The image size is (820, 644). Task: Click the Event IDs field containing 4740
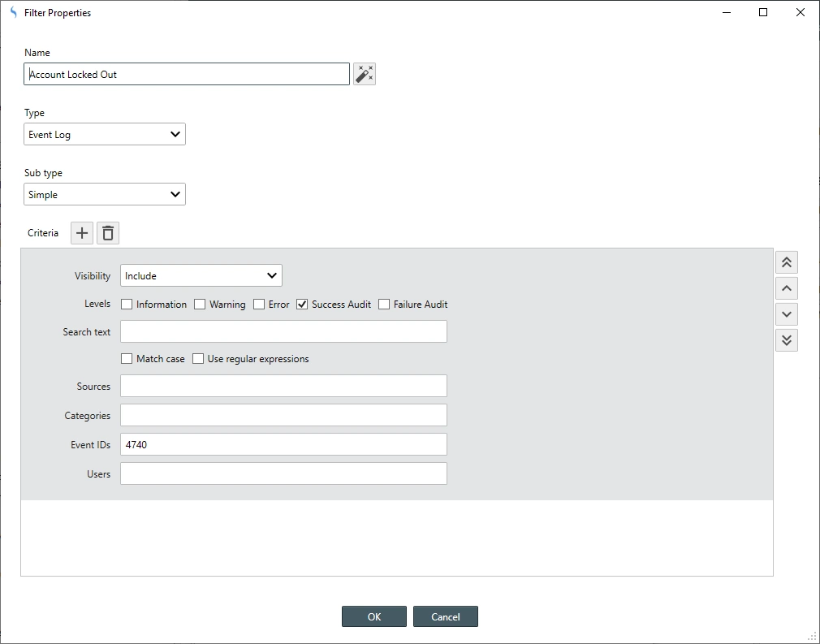[x=283, y=445]
